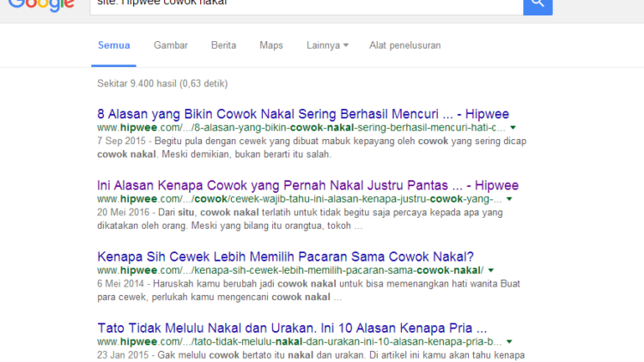Open result 'Kenapa Sih Cewek Lebih Memilih Pacaran'
Image resolution: width=644 pixels, height=362 pixels.
[285, 256]
